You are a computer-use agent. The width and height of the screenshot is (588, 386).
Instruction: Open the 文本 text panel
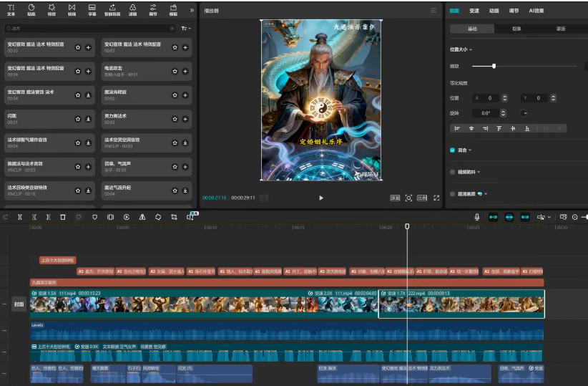pyautogui.click(x=11, y=9)
